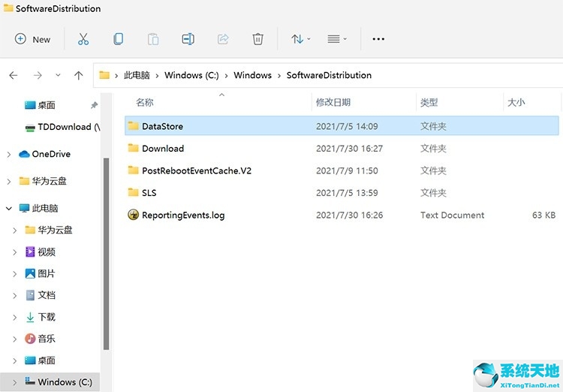Collapse the 此电脑 tree node
The height and width of the screenshot is (392, 563).
(x=8, y=209)
